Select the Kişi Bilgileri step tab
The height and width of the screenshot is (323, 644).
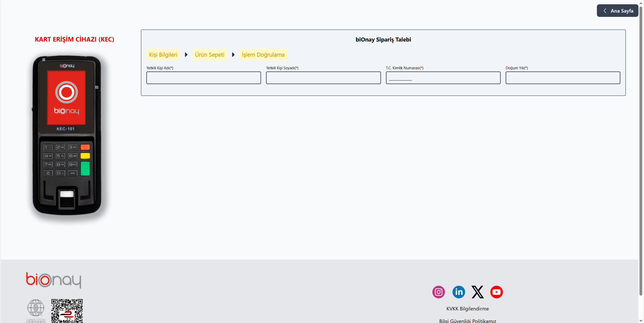[163, 55]
